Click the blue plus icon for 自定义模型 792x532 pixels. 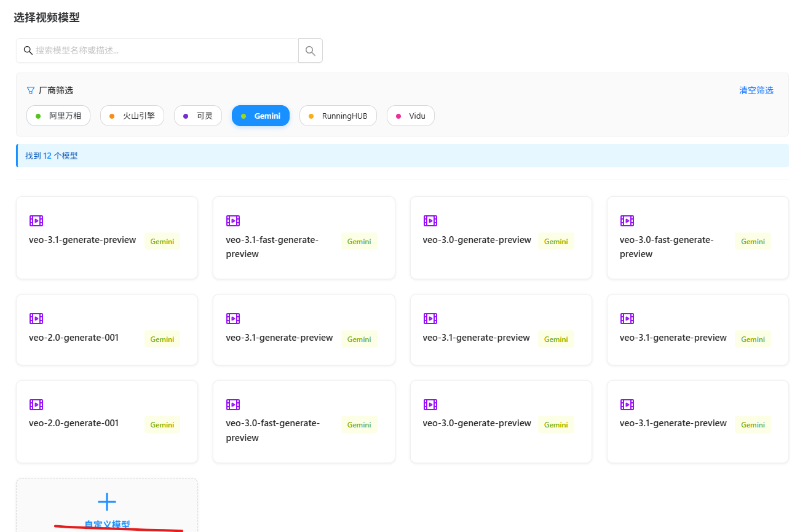(107, 502)
